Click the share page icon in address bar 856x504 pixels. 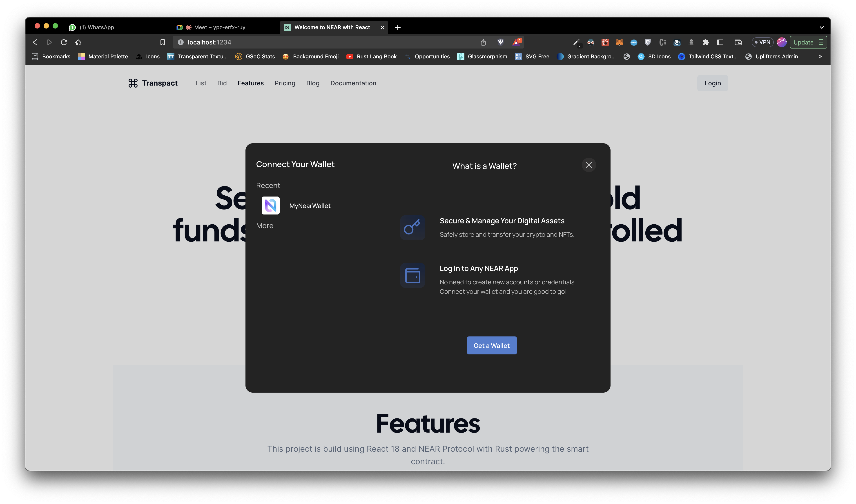(483, 42)
